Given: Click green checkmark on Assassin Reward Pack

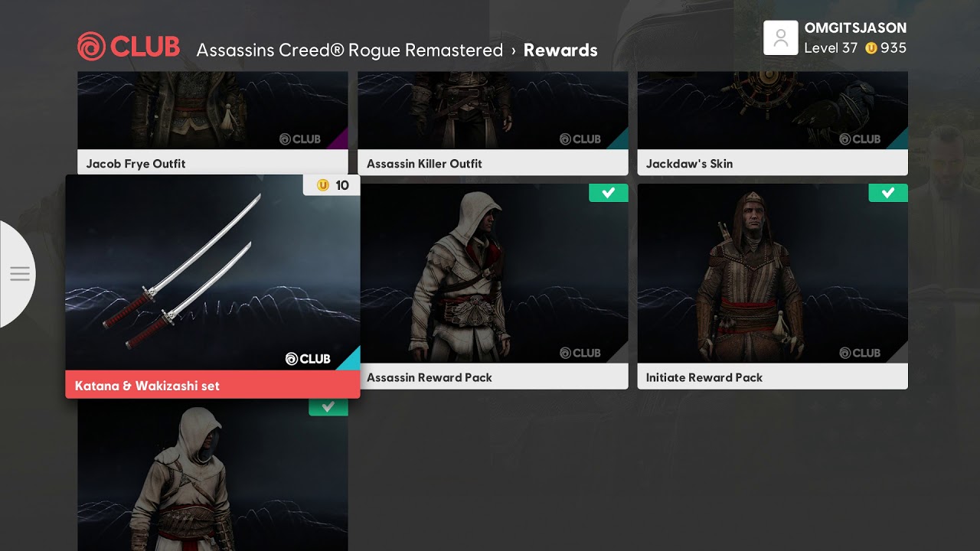Looking at the screenshot, I should point(608,193).
